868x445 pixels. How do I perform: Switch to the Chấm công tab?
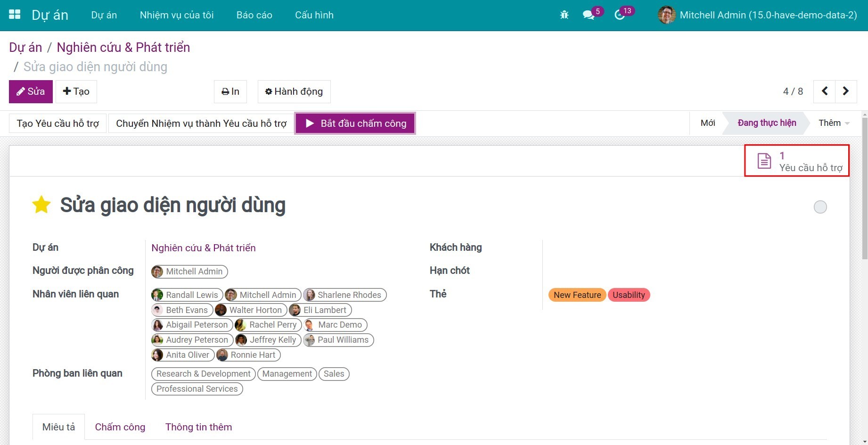tap(120, 427)
